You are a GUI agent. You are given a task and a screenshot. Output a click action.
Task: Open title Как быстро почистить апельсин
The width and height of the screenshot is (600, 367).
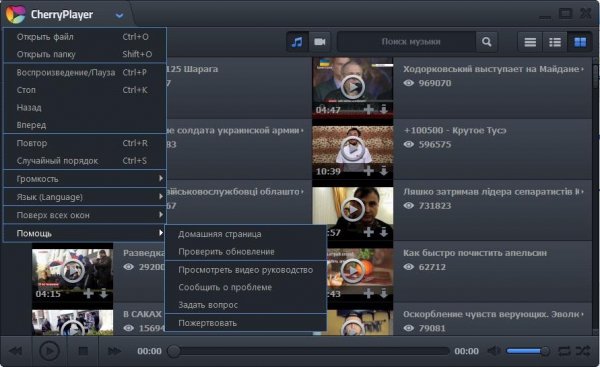pos(475,253)
